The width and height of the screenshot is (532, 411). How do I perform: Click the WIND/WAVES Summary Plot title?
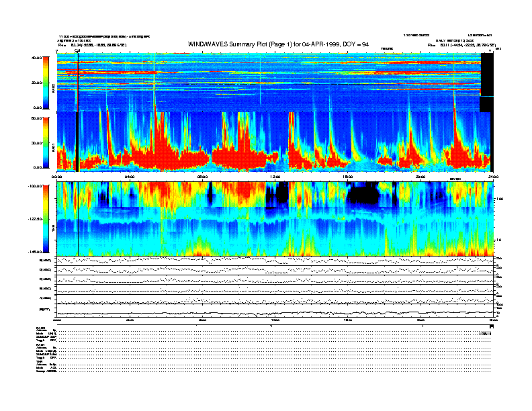click(278, 44)
